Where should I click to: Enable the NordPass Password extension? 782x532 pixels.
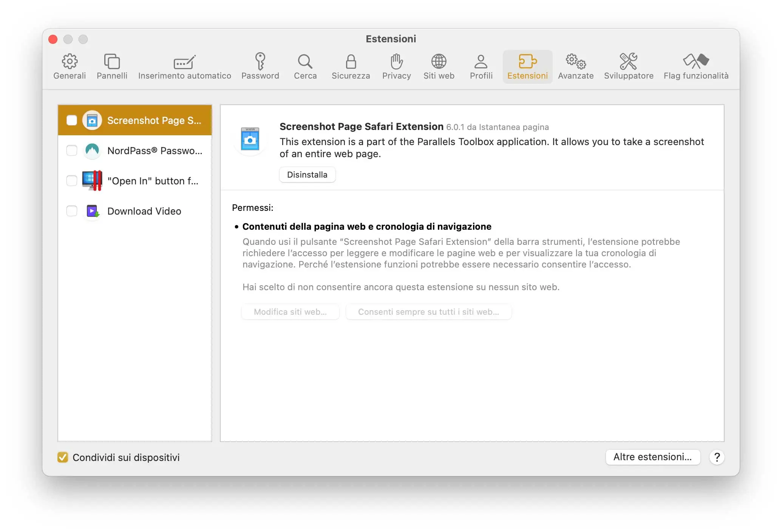point(71,150)
